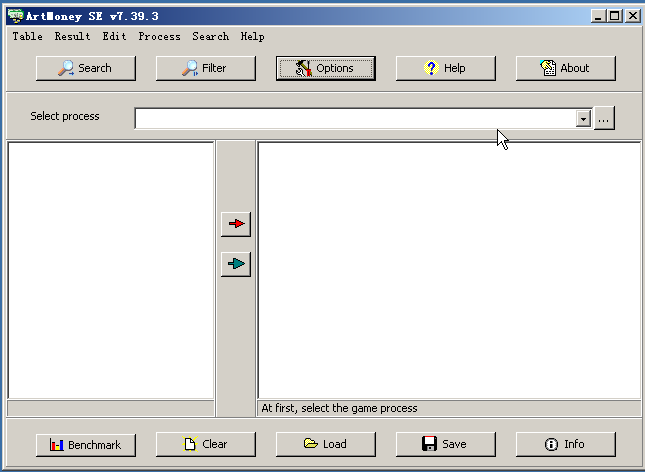Open the Filter tool
645x472 pixels.
pyautogui.click(x=205, y=68)
